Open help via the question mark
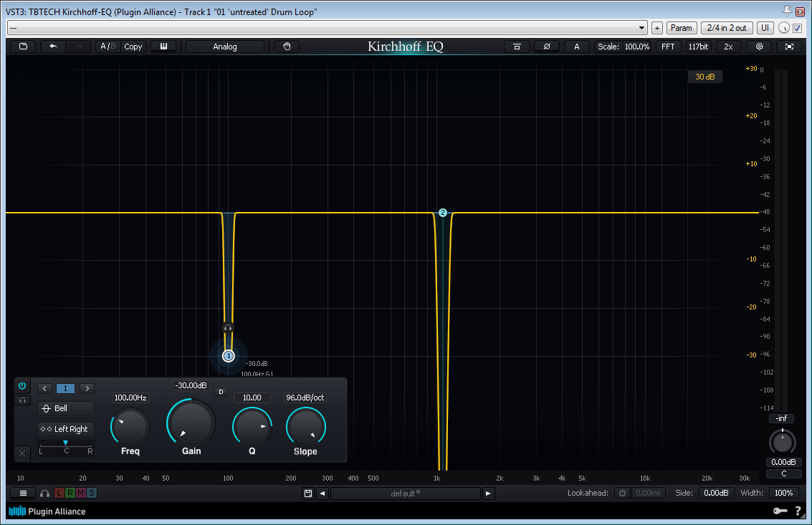This screenshot has width=812, height=525. (798, 511)
